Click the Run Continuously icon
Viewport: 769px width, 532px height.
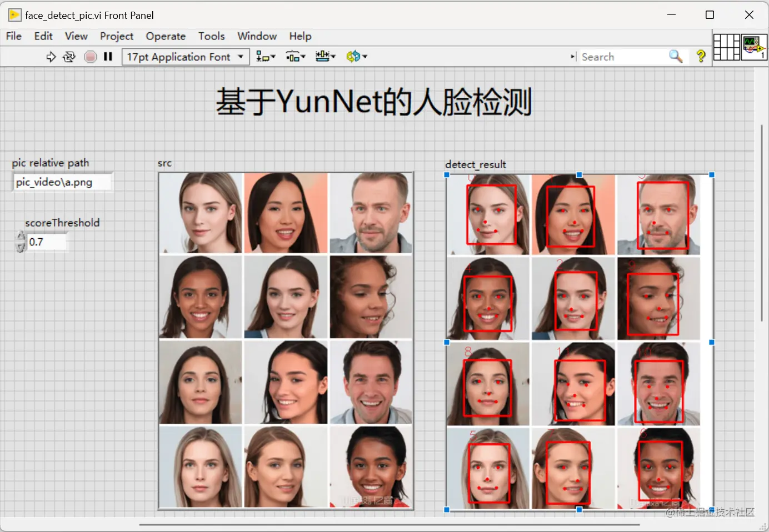(69, 56)
